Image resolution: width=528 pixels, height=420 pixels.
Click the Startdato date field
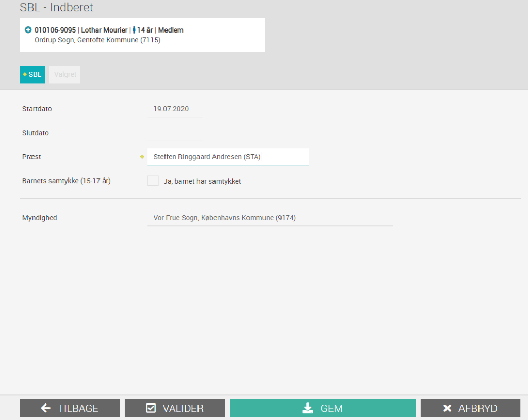point(175,109)
